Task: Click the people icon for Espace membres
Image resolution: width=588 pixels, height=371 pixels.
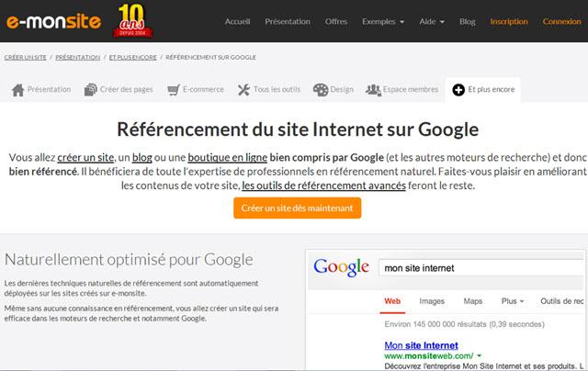Action: click(x=373, y=90)
